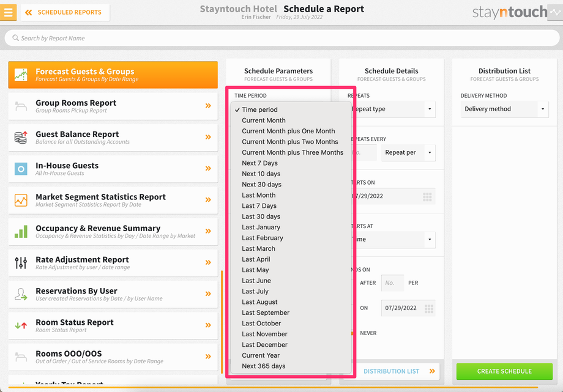The width and height of the screenshot is (563, 392).
Task: Click the Forecast Guests & Groups chart icon
Action: pyautogui.click(x=21, y=75)
